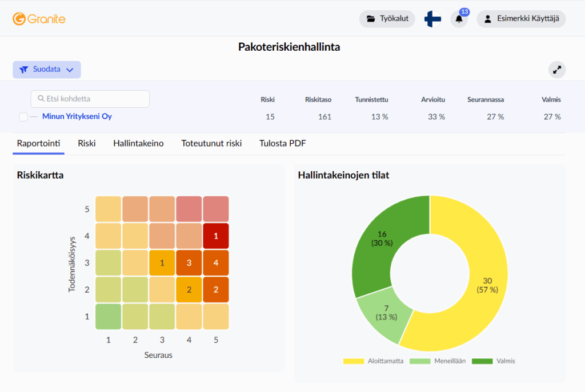Viewport: 585px width, 392px height.
Task: Click the Finnish flag language icon
Action: (433, 19)
